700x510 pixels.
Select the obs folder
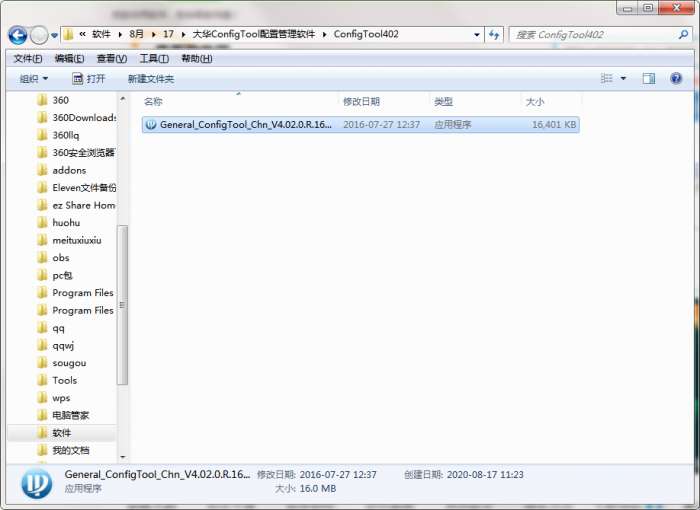(61, 258)
